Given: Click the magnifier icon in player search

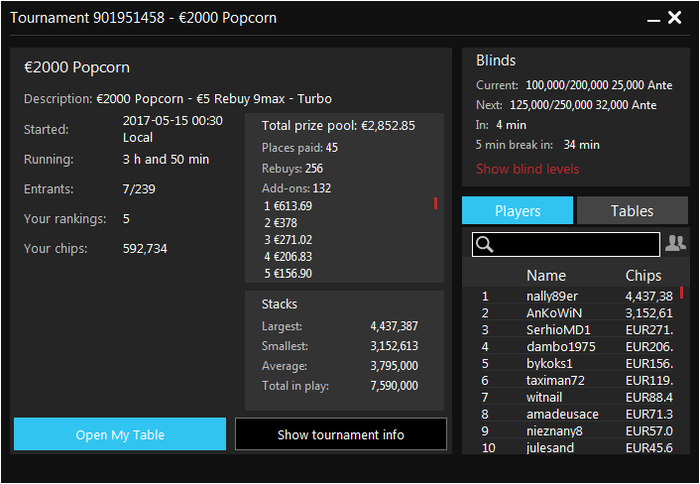Looking at the screenshot, I should coord(484,244).
